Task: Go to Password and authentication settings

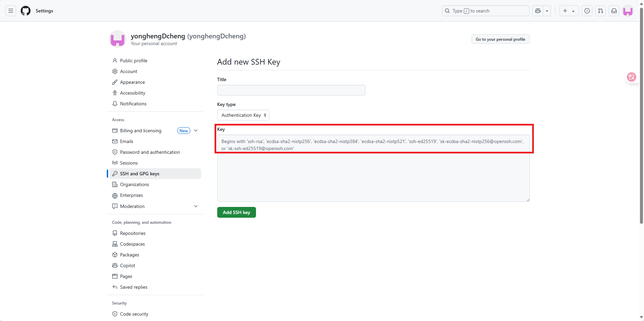Action: click(x=150, y=152)
